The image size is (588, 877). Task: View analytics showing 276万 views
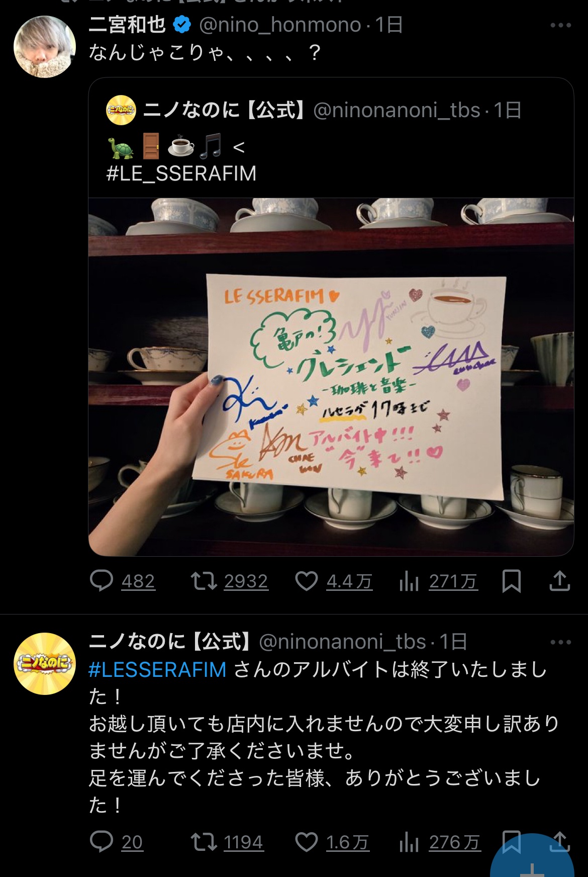tap(409, 842)
